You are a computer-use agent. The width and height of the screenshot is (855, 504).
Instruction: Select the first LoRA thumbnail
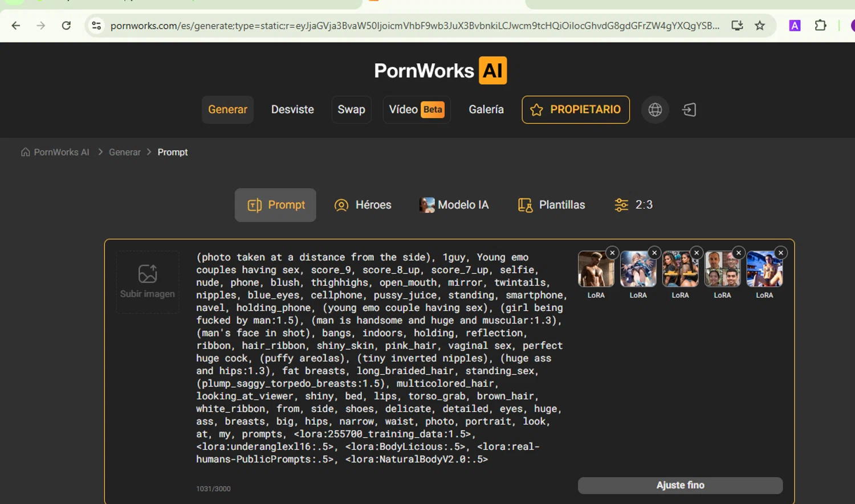pyautogui.click(x=596, y=269)
